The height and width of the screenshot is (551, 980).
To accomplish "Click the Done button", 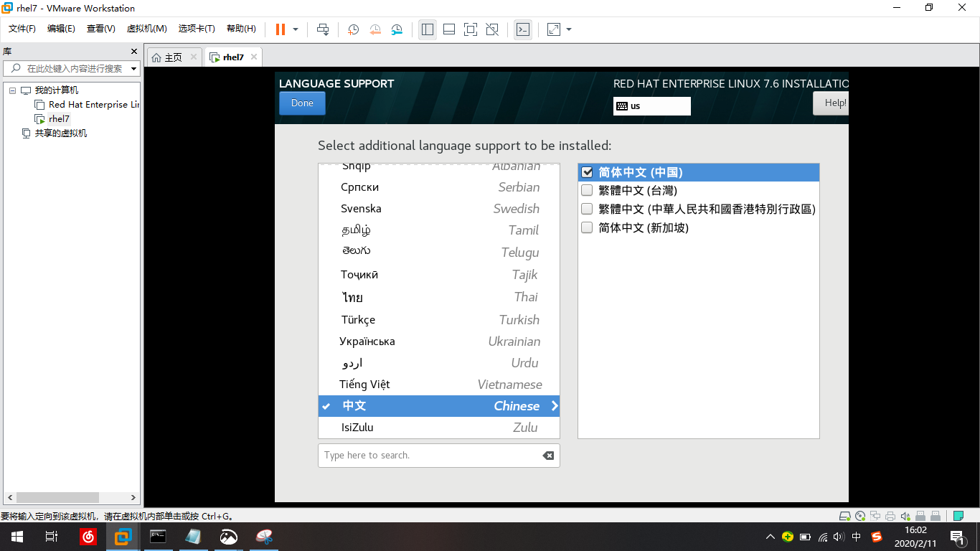I will tap(302, 103).
